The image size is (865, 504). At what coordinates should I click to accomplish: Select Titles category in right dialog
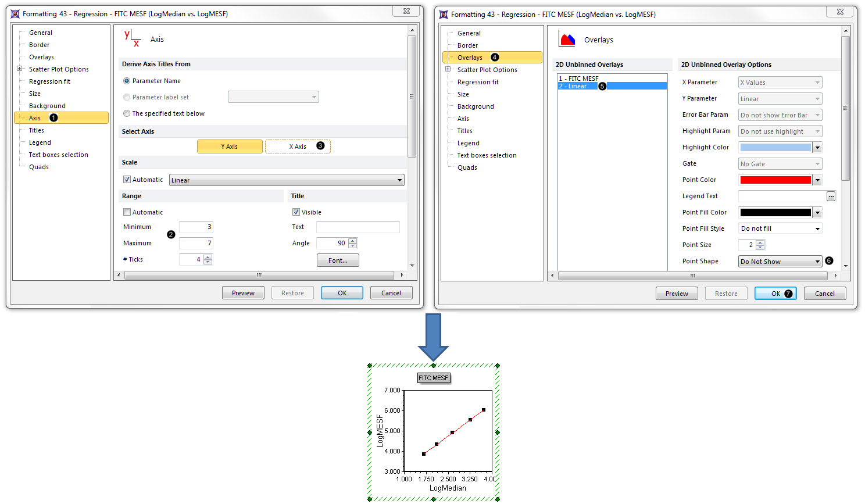tap(464, 131)
